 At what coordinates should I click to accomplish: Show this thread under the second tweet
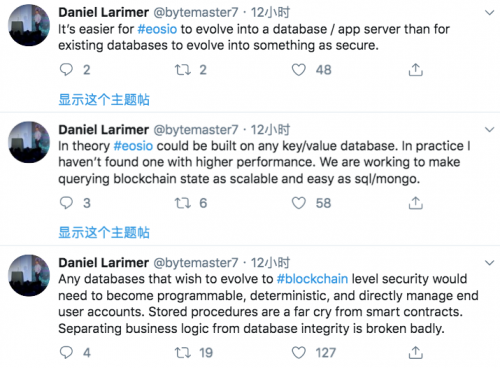pos(104,232)
